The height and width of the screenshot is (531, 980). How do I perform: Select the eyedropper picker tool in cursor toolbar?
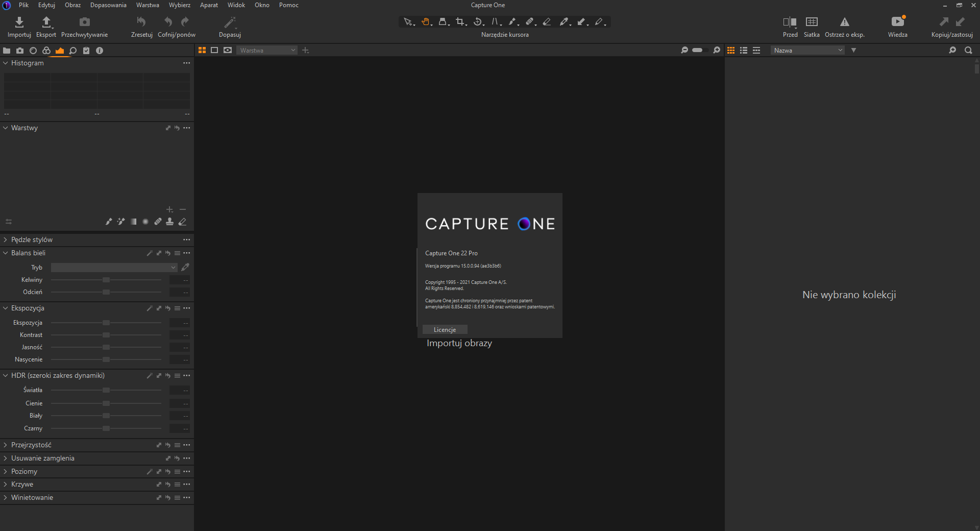click(x=564, y=21)
